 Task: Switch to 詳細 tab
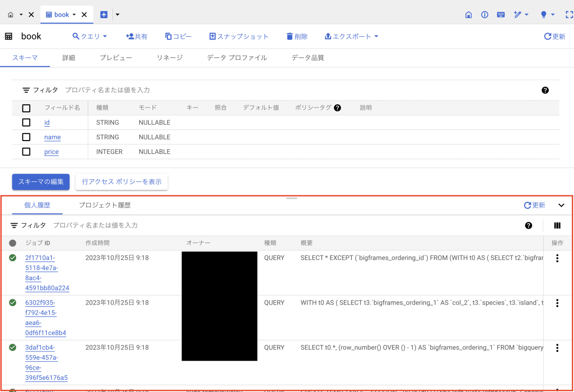click(69, 57)
